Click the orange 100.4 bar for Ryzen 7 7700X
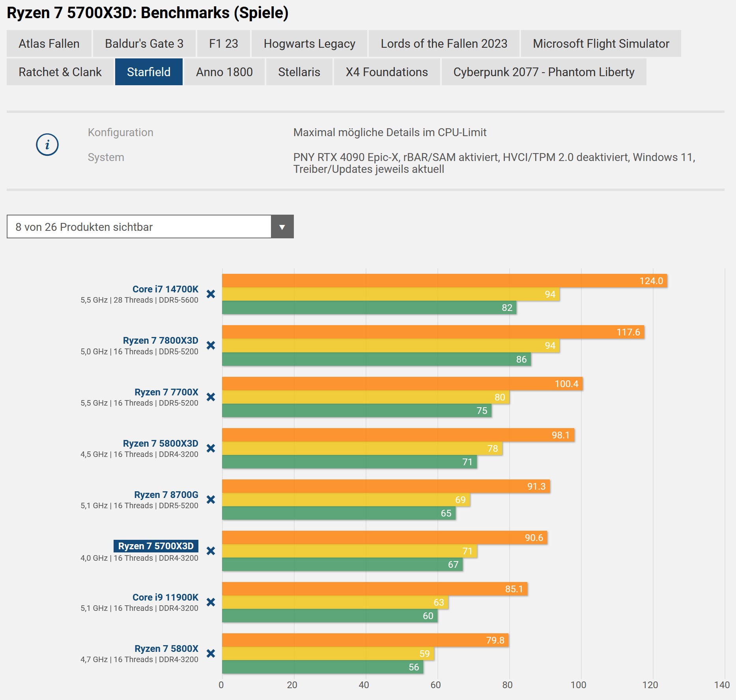Image resolution: width=736 pixels, height=700 pixels. [402, 384]
